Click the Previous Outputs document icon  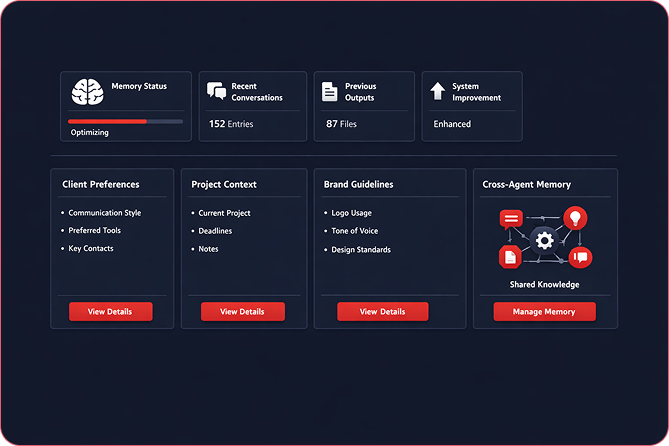(330, 92)
